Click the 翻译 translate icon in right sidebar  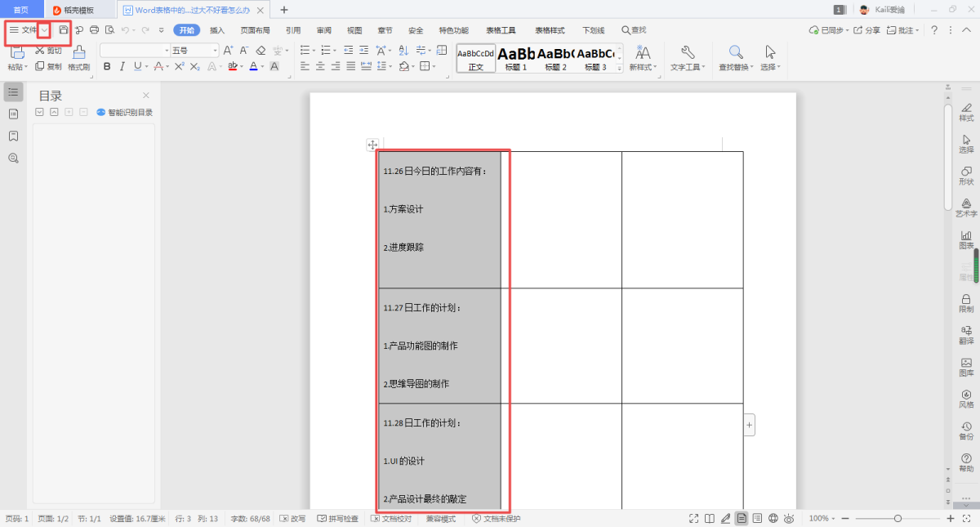[x=966, y=333]
